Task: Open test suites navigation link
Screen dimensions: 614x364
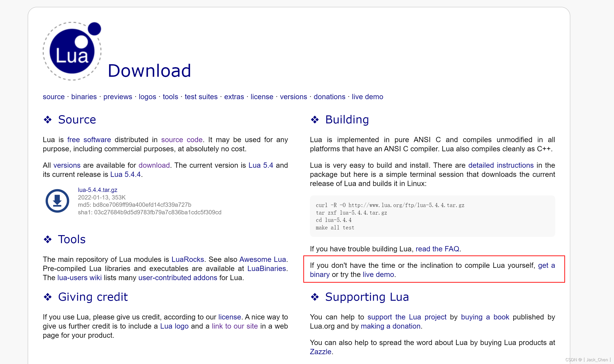Action: (x=201, y=97)
